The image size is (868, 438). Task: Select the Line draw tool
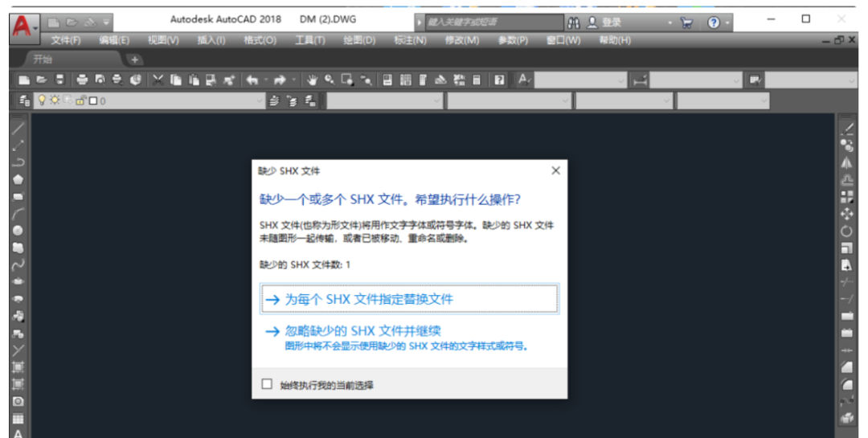tap(18, 129)
